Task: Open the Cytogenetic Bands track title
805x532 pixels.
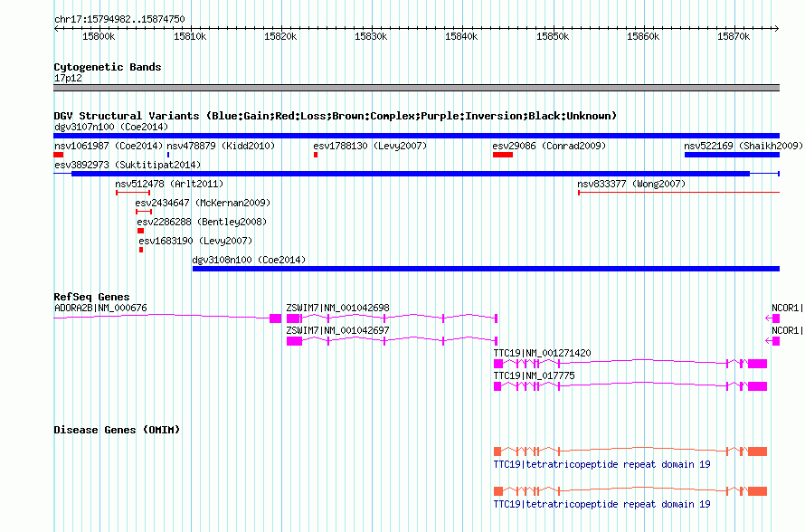Action: (108, 67)
